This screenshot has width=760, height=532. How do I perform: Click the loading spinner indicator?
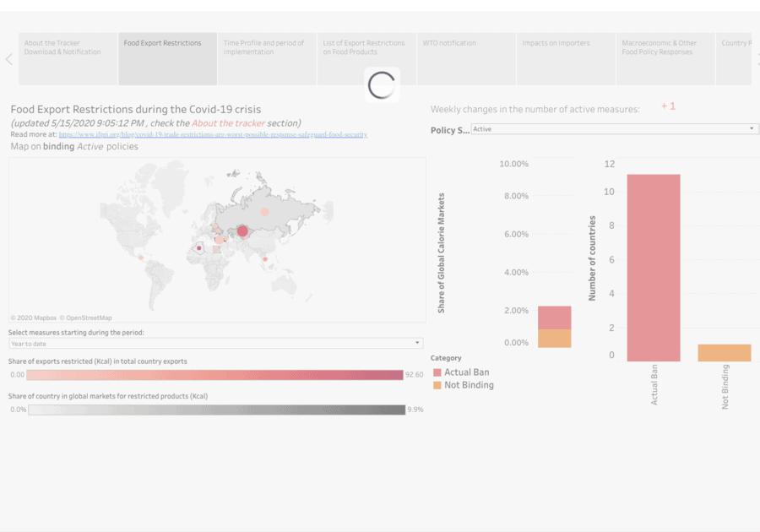[382, 85]
